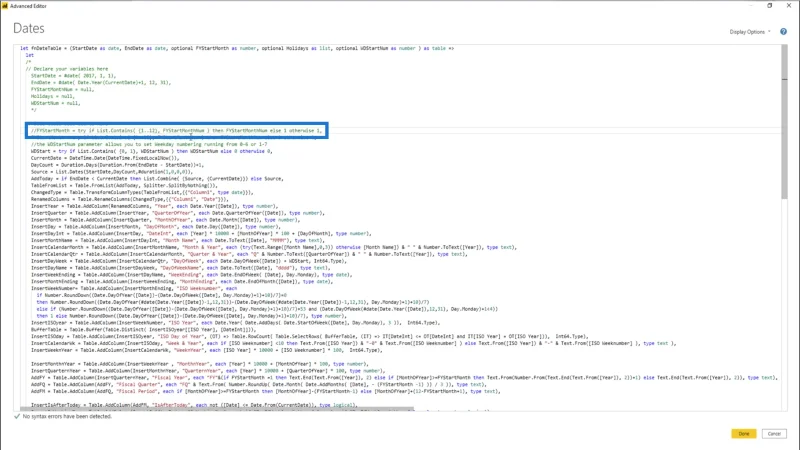Open the Display Options dropdown
This screenshot has width=800, height=450.
tap(749, 32)
